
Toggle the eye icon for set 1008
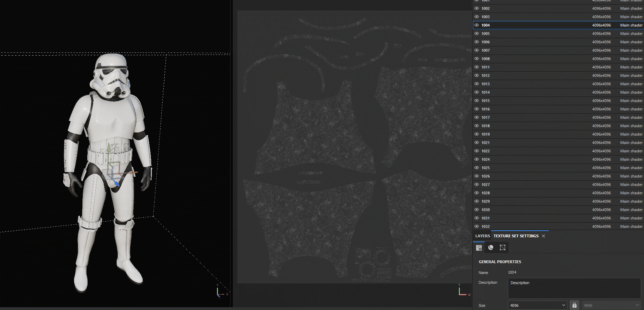pyautogui.click(x=476, y=59)
